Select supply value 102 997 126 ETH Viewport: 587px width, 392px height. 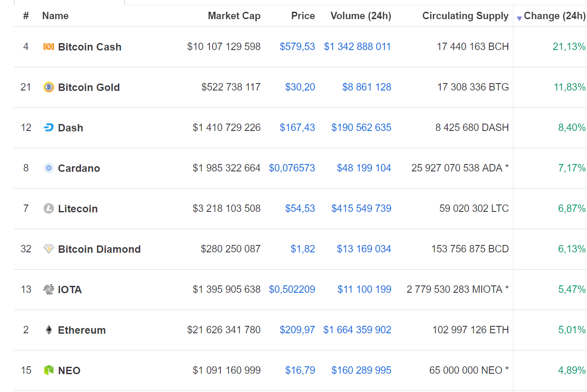pos(471,330)
